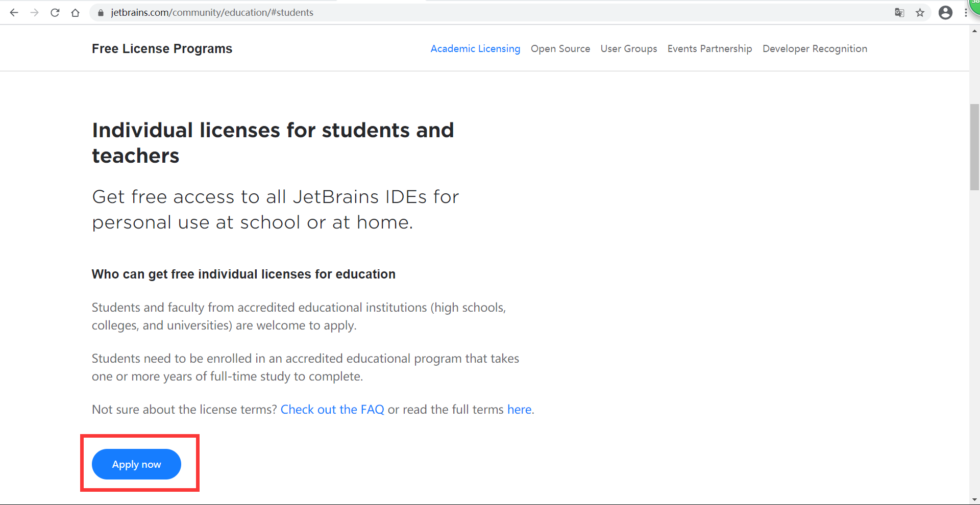980x505 pixels.
Task: Click the text Who can get free individual licenses
Action: coord(243,274)
